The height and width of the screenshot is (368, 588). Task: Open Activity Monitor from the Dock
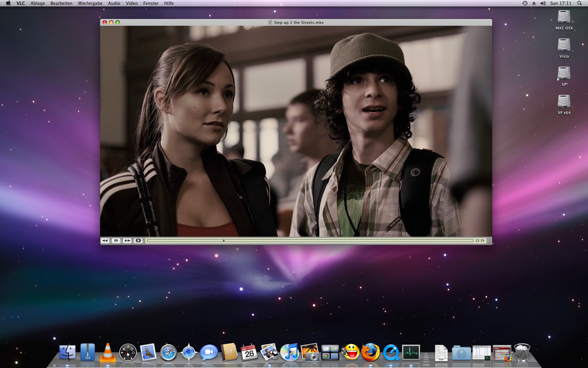coord(411,352)
